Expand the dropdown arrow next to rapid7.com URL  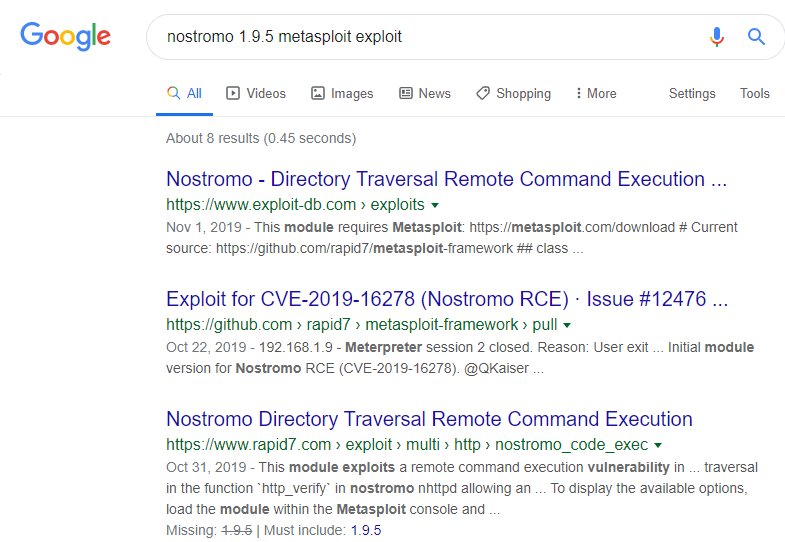(658, 445)
